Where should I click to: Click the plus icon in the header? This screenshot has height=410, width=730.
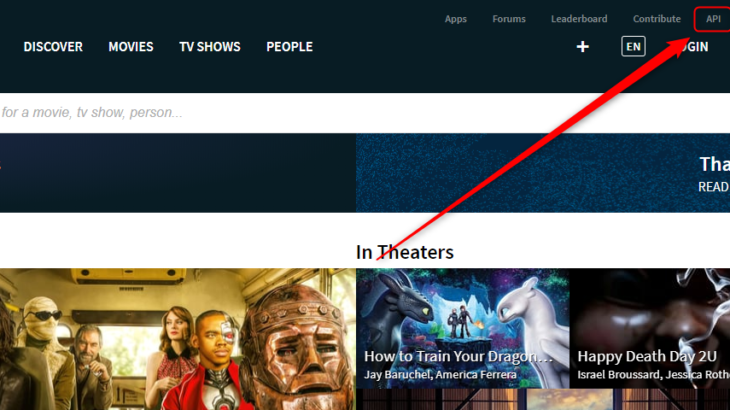pos(583,47)
